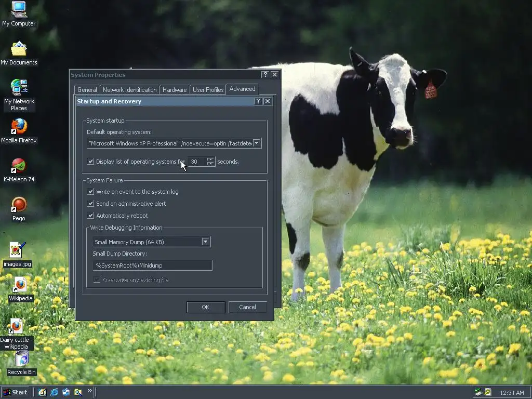The image size is (532, 399).
Task: Switch to the Network Identification tab
Action: click(129, 90)
